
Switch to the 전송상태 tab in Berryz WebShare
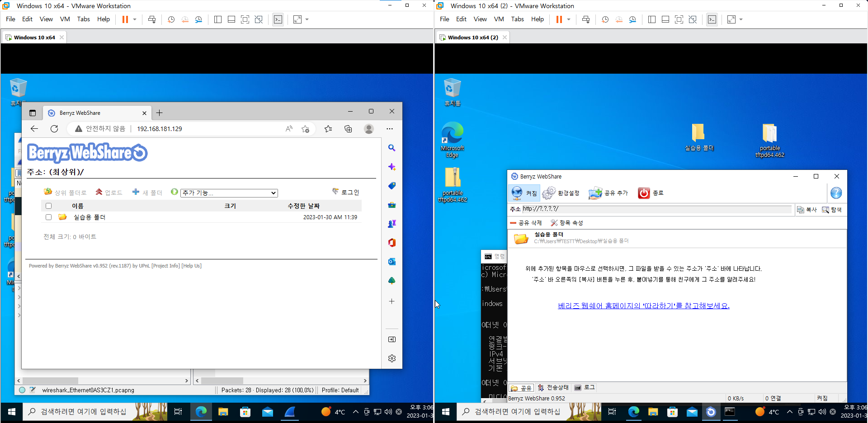pyautogui.click(x=553, y=388)
